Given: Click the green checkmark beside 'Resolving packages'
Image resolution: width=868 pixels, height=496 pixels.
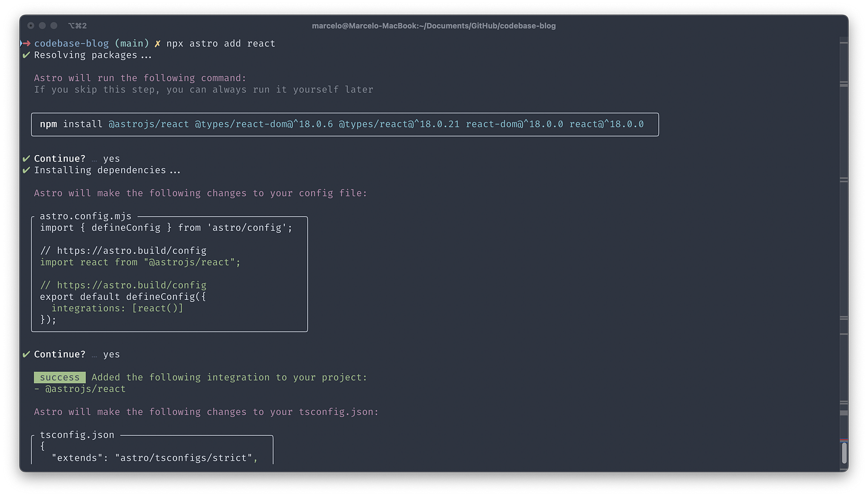Looking at the screenshot, I should (x=26, y=55).
